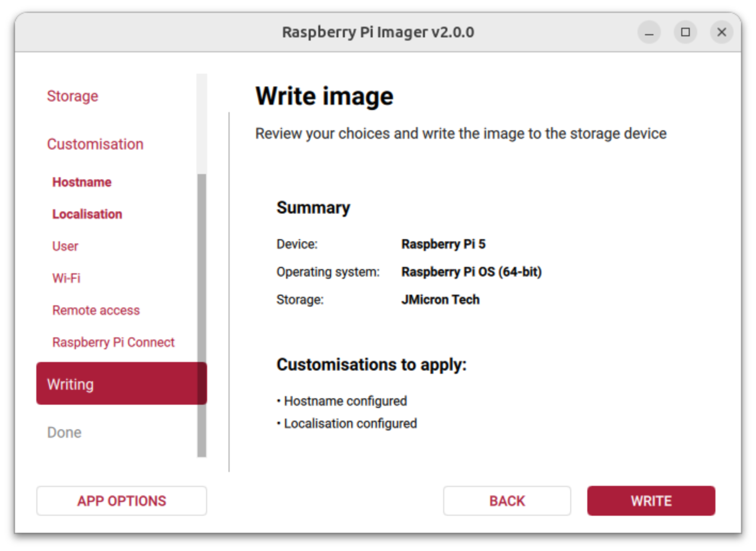The image size is (756, 551).
Task: Click the JMicron Tech storage value
Action: click(440, 300)
